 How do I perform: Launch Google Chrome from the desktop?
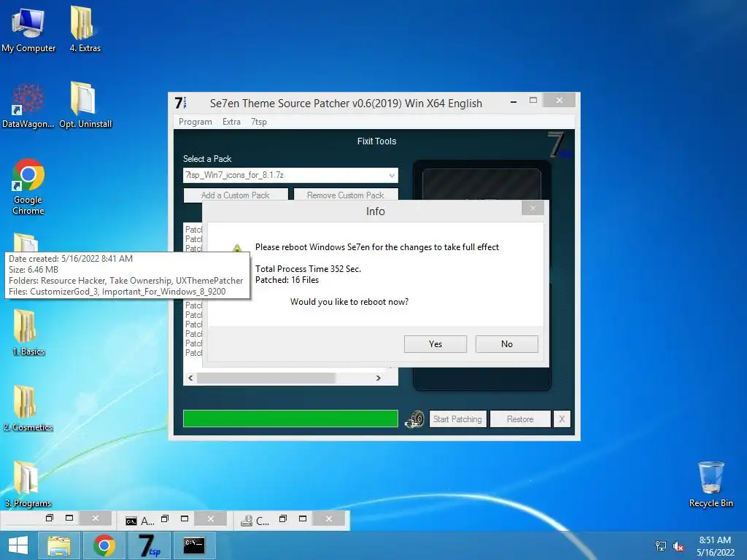(28, 186)
